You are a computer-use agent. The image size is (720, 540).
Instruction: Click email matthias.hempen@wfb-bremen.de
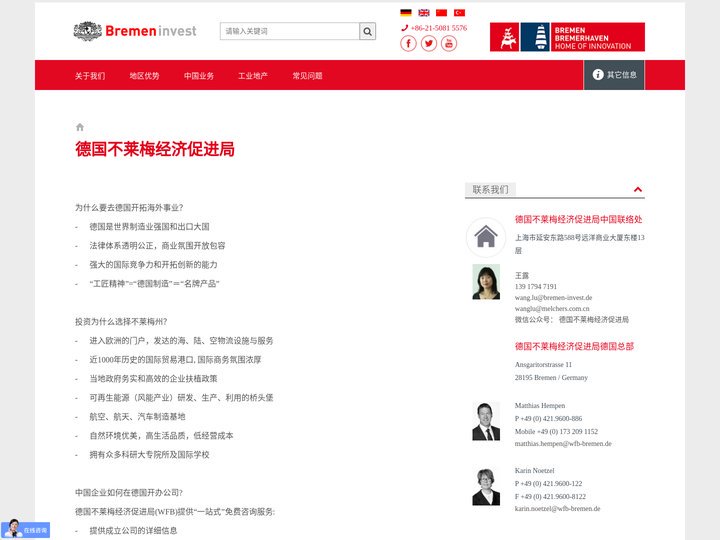[563, 444]
